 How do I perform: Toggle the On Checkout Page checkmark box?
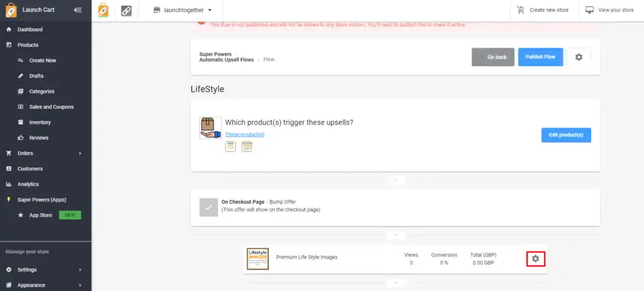click(x=208, y=207)
